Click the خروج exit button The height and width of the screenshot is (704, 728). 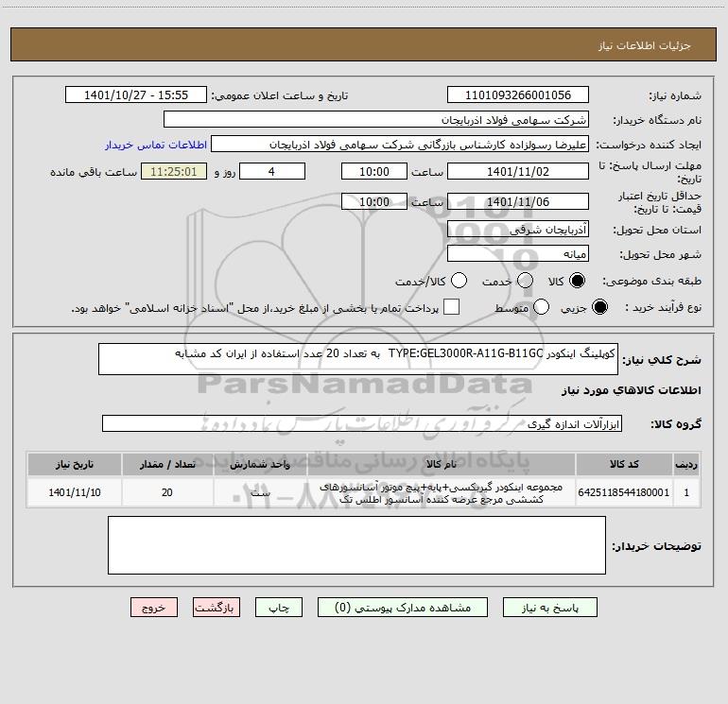pyautogui.click(x=154, y=608)
